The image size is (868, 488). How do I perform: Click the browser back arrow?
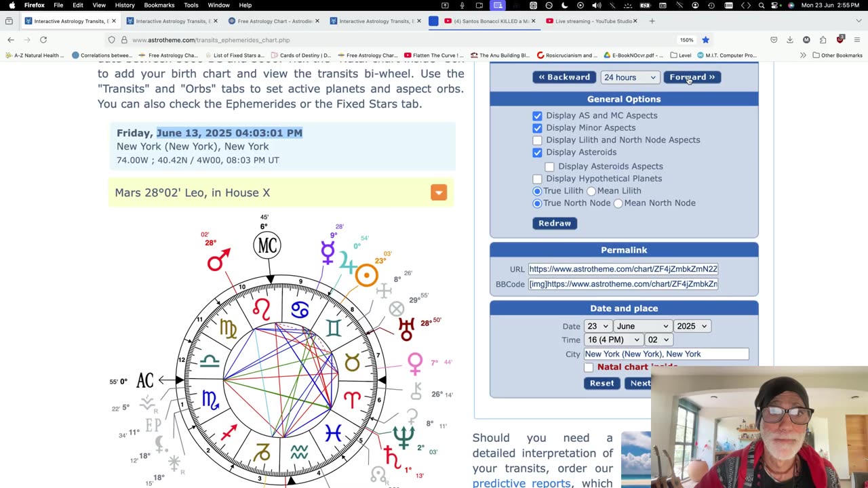(11, 40)
